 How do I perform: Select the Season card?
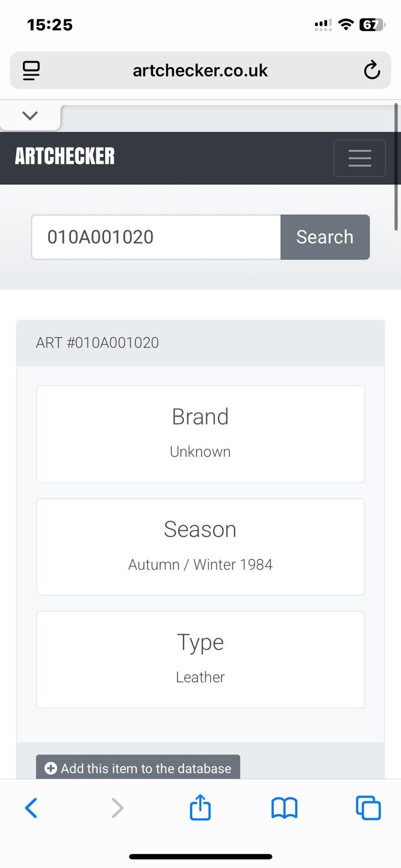click(200, 547)
